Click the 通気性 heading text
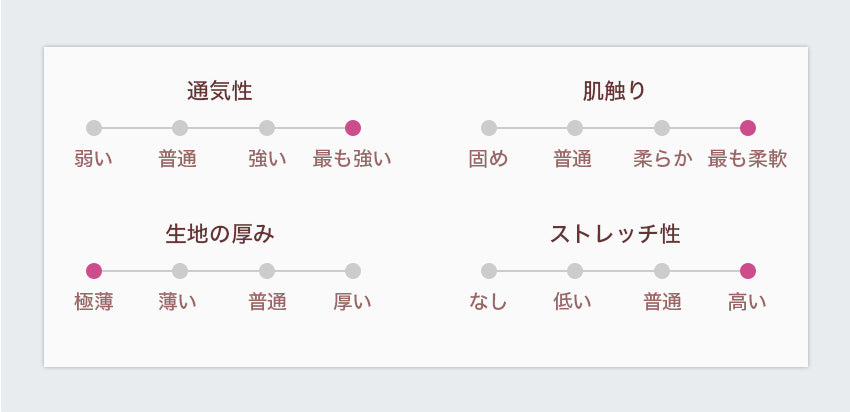This screenshot has height=412, width=850. click(x=220, y=91)
